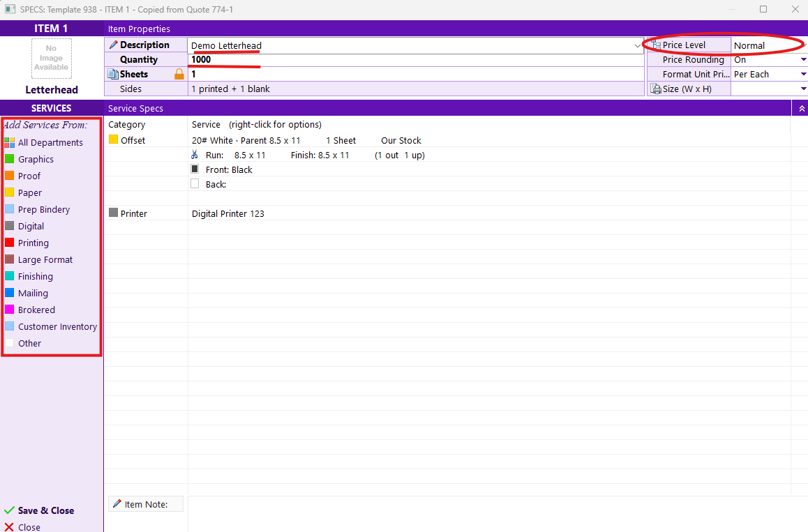Click the orange Proof department icon

pyautogui.click(x=9, y=176)
